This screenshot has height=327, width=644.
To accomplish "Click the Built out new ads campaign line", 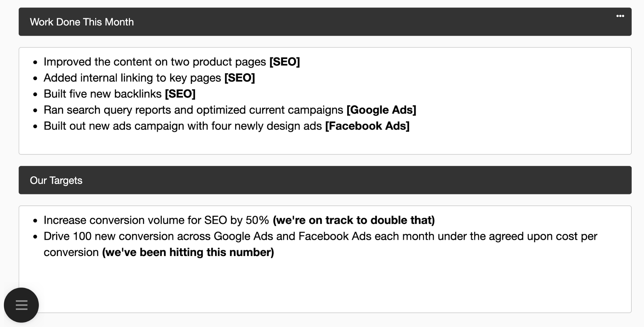I will click(226, 126).
